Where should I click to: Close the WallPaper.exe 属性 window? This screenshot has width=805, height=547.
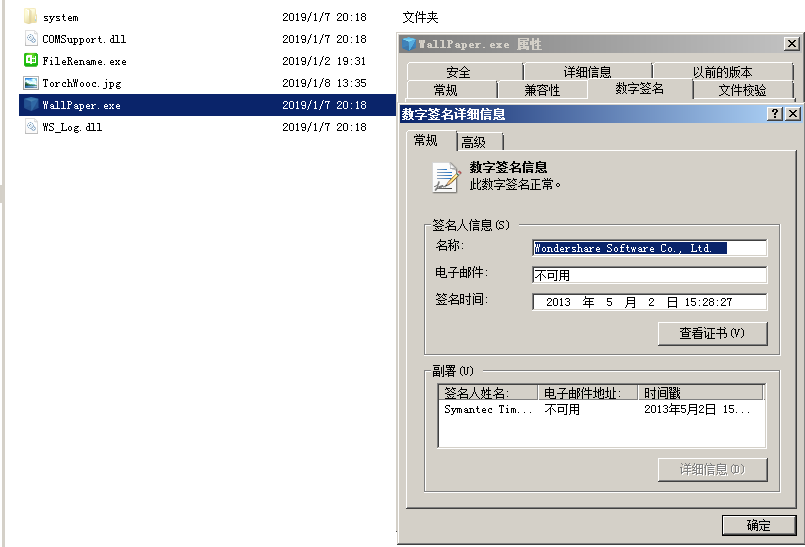(792, 44)
